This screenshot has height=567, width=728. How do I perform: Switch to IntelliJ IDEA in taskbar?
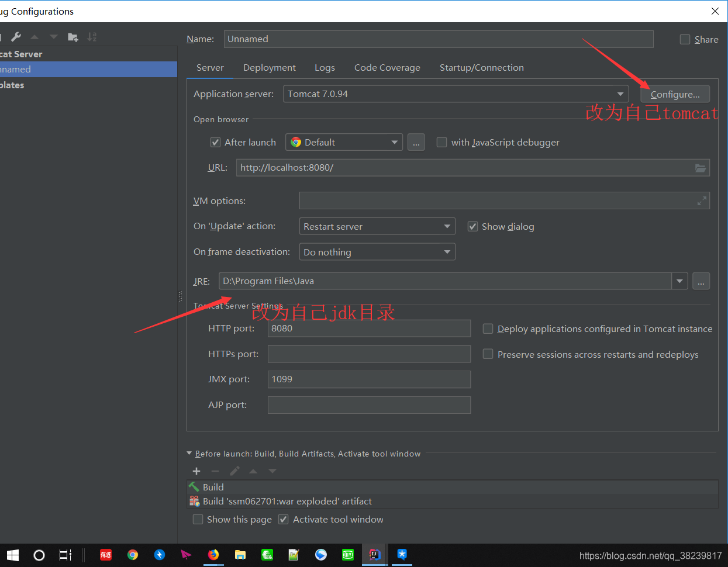pos(375,555)
